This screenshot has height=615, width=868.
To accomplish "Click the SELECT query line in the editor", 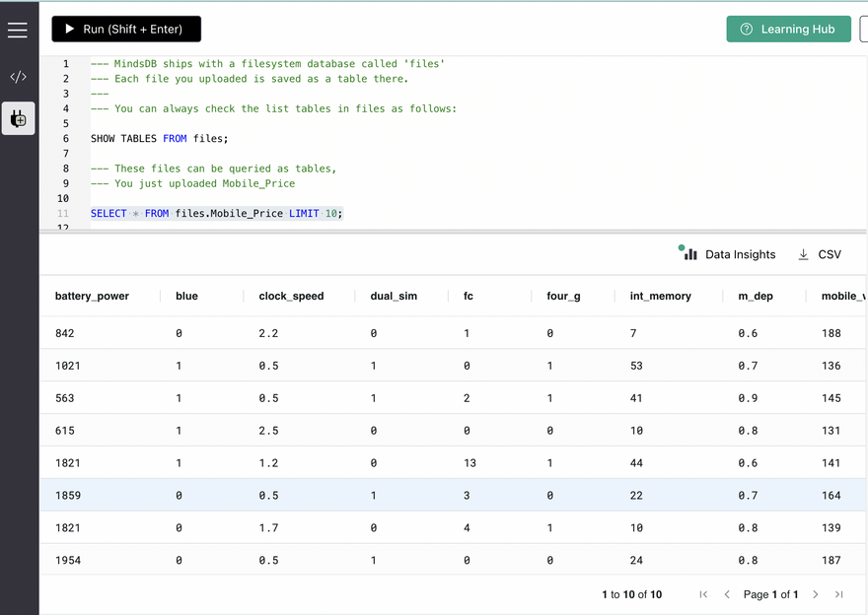I will (217, 213).
